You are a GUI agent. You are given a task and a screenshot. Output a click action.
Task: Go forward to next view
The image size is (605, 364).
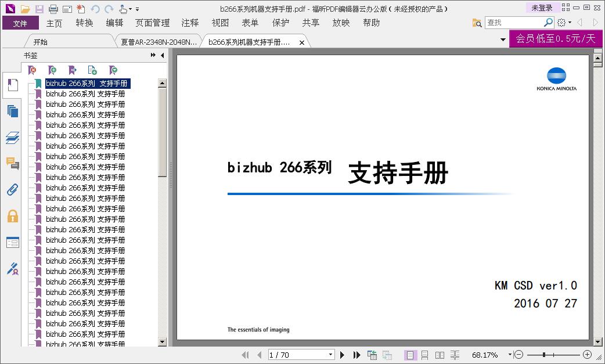[x=387, y=355]
